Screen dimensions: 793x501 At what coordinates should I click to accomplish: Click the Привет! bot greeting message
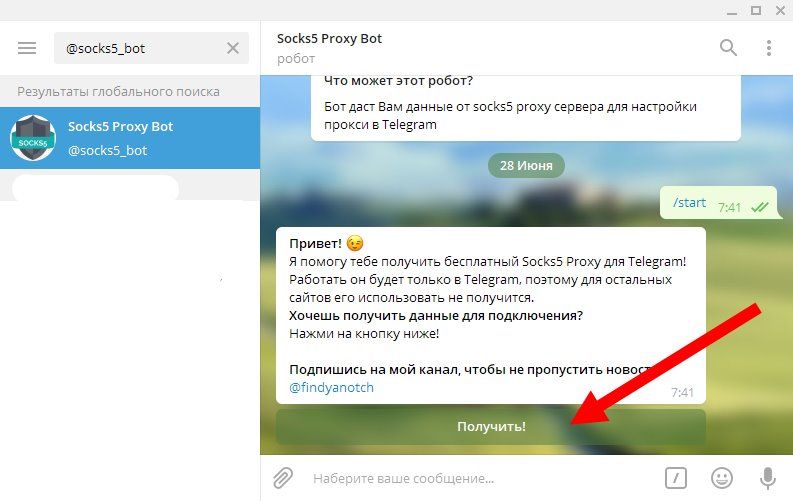[x=491, y=315]
